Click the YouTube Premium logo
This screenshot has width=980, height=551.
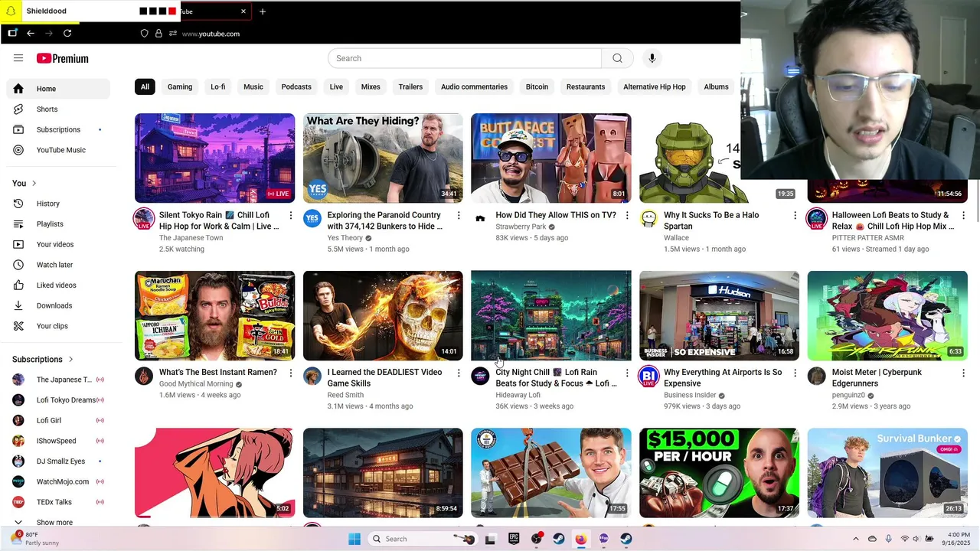pyautogui.click(x=63, y=58)
